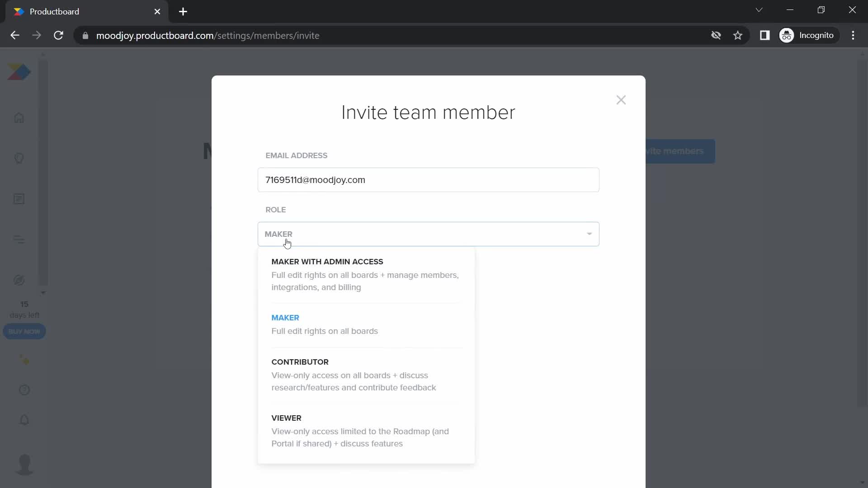Open the Role dropdown arrow
Image resolution: width=868 pixels, height=488 pixels.
coord(589,234)
